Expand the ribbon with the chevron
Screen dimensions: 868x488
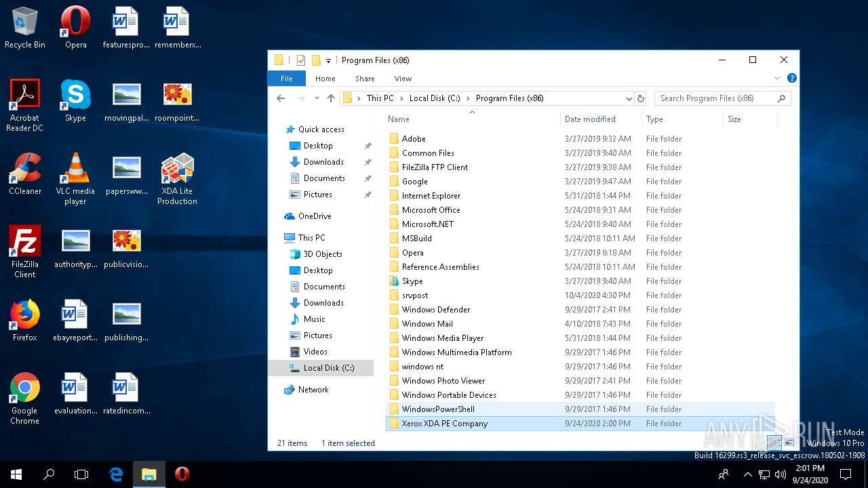(x=777, y=79)
